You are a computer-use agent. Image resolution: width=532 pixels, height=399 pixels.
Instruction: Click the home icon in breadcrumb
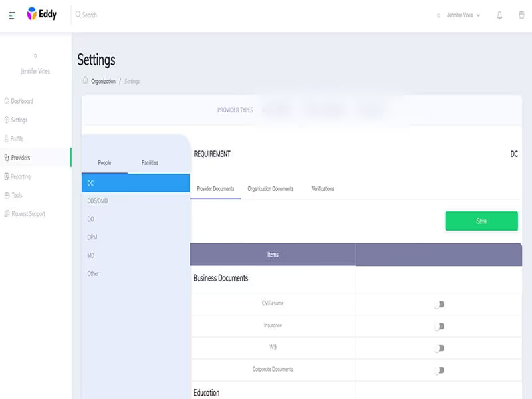(86, 80)
